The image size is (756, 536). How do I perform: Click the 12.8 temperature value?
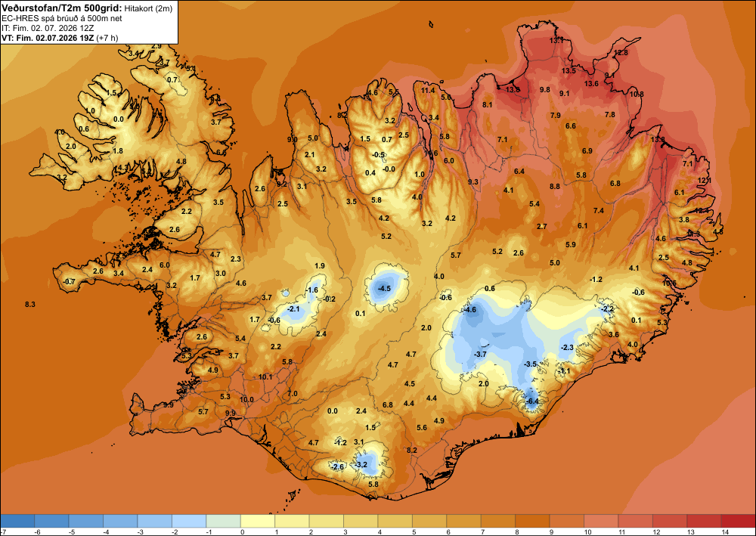pos(621,52)
